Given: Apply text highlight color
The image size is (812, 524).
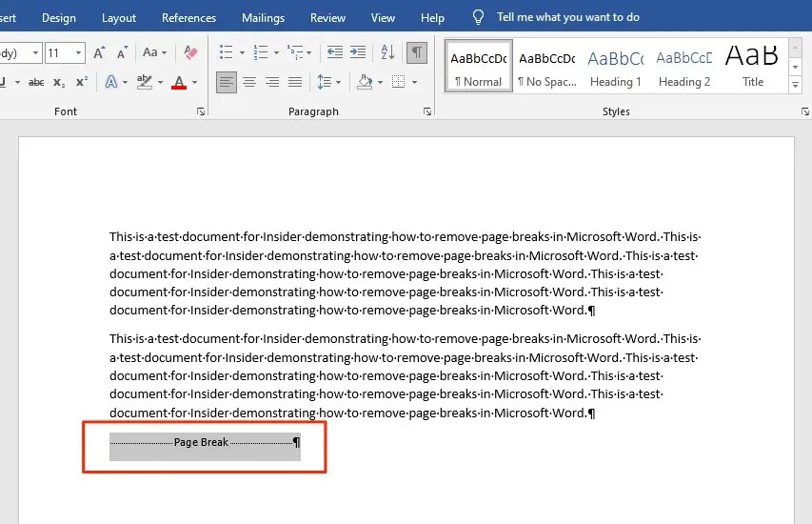Looking at the screenshot, I should click(x=145, y=82).
